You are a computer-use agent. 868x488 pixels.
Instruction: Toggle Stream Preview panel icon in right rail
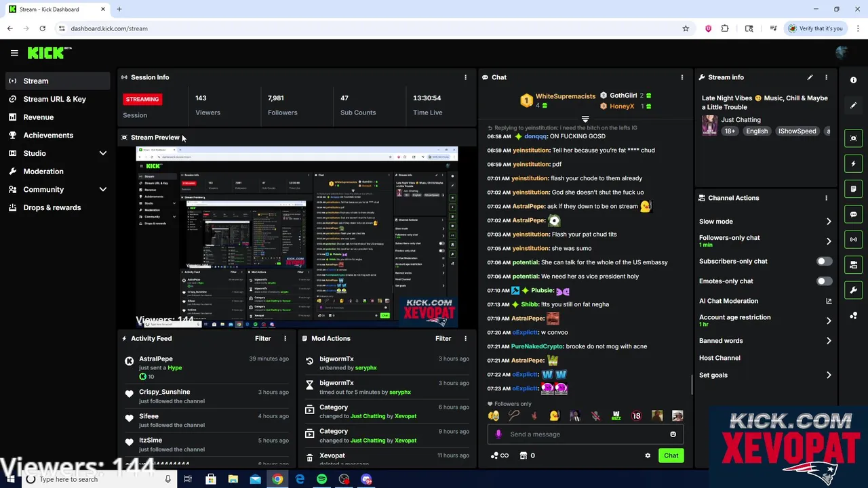click(853, 138)
